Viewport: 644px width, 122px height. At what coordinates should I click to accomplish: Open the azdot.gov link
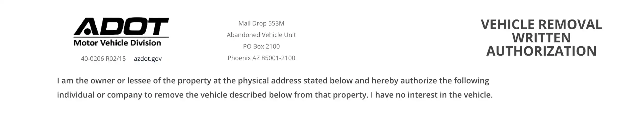click(x=148, y=59)
